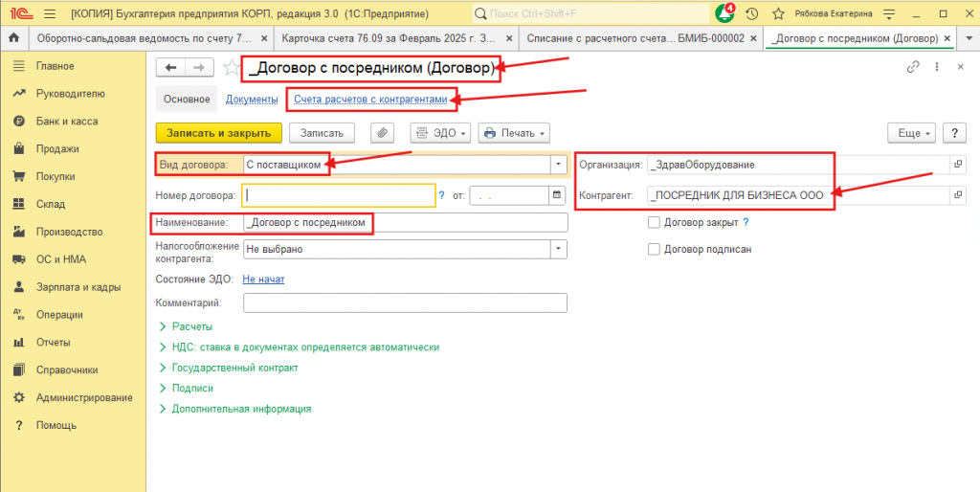The width and height of the screenshot is (980, 492).
Task: Open the ЭДО dropdown button
Action: point(441,132)
